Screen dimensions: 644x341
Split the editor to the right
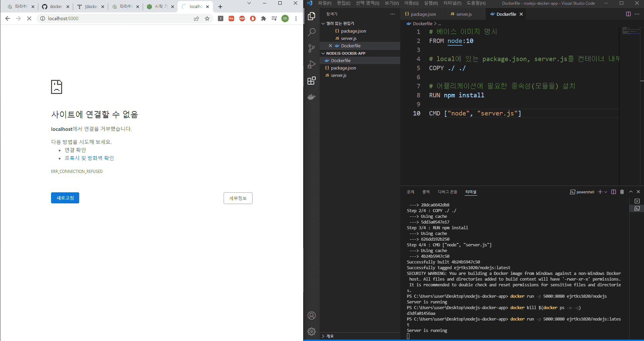click(628, 14)
